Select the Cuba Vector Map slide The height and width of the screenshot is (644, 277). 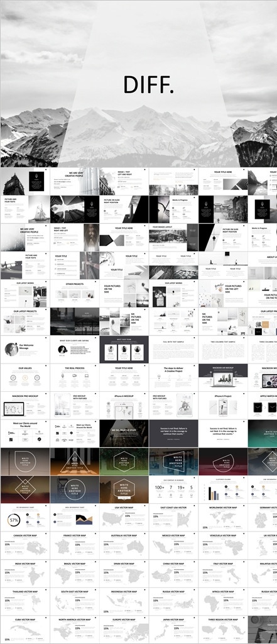point(24,629)
